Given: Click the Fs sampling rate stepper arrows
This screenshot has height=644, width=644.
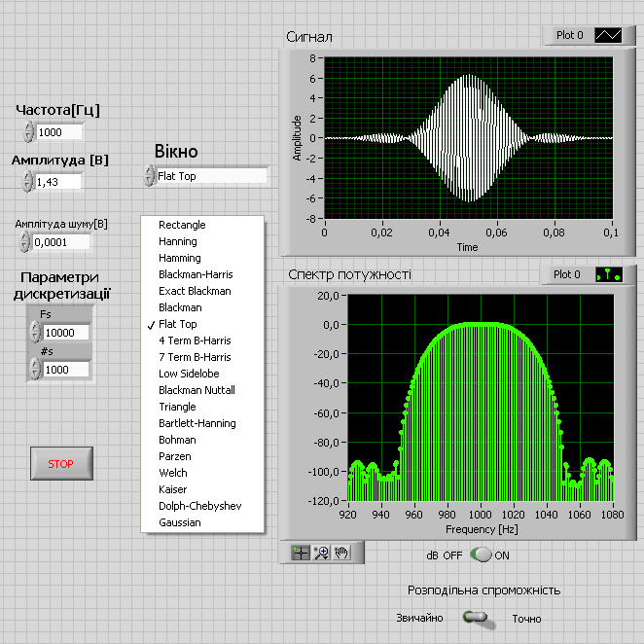Looking at the screenshot, I should pos(35,333).
